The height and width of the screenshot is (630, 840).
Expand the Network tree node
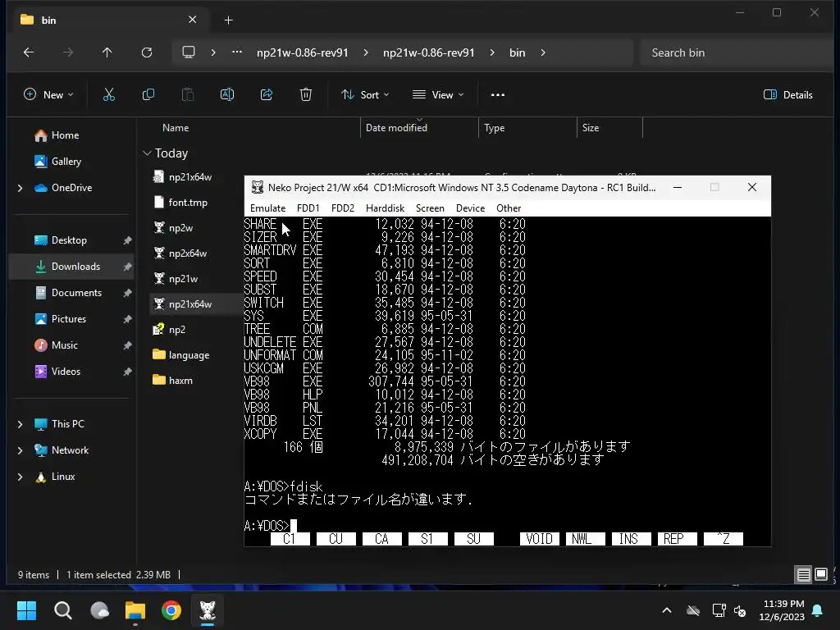click(21, 450)
